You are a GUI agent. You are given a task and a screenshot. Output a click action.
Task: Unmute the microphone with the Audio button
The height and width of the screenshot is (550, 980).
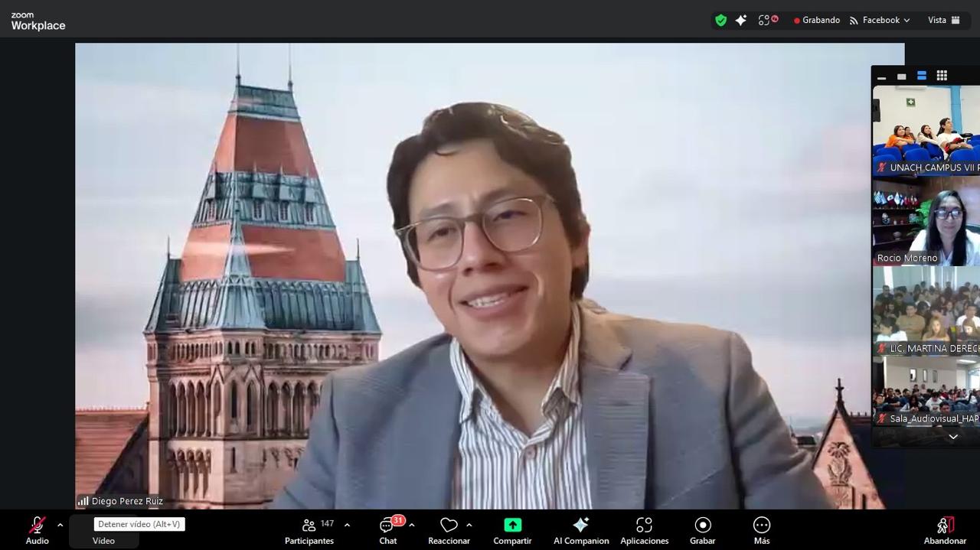(37, 530)
